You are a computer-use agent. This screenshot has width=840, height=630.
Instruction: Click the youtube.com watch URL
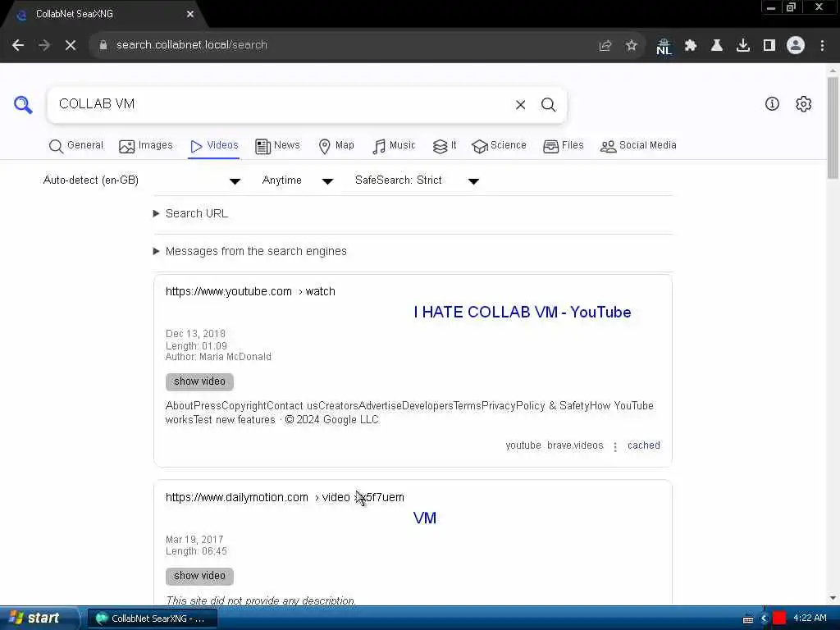pos(250,291)
